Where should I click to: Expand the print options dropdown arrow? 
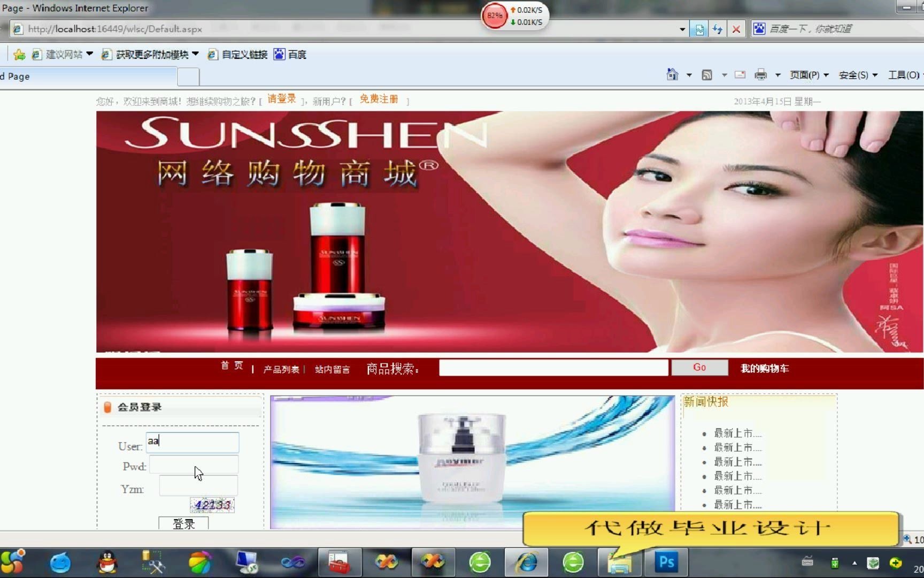point(777,75)
